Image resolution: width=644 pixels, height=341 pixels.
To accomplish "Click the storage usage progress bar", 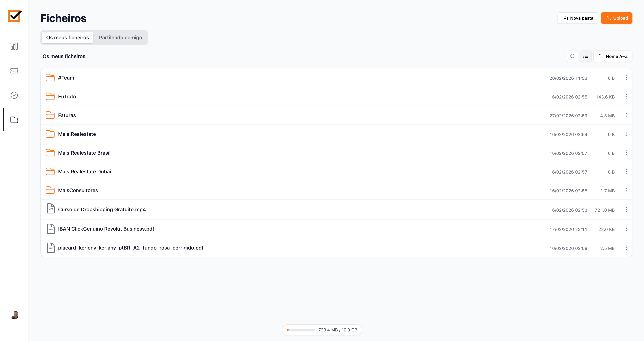I will 301,330.
